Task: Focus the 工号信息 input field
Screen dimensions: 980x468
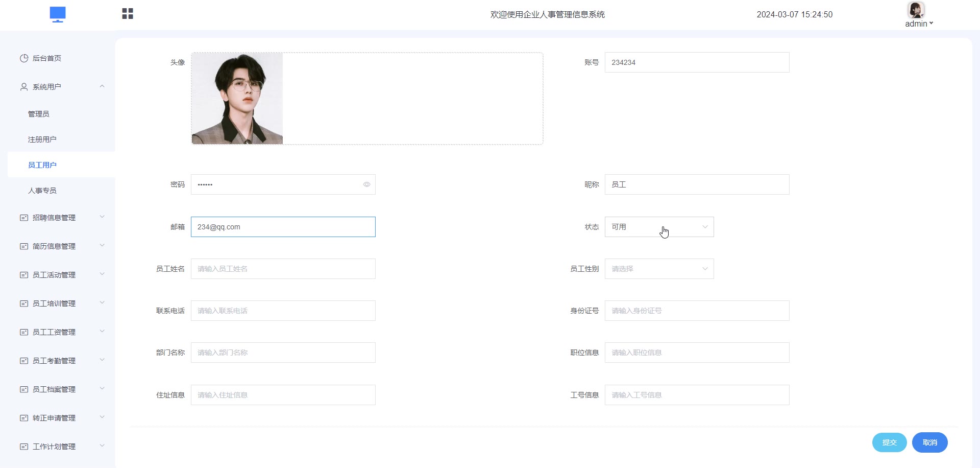Action: click(x=697, y=395)
